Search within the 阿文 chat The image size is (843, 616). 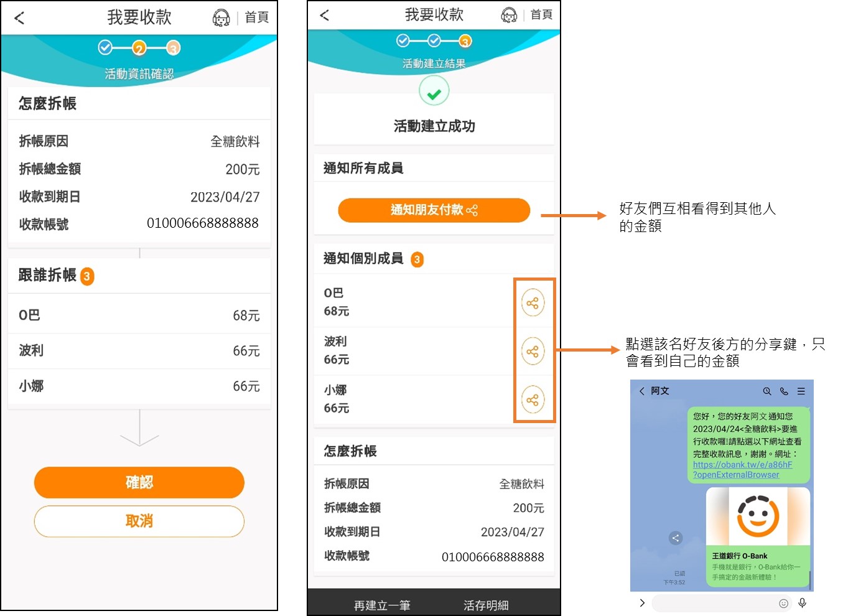point(767,391)
